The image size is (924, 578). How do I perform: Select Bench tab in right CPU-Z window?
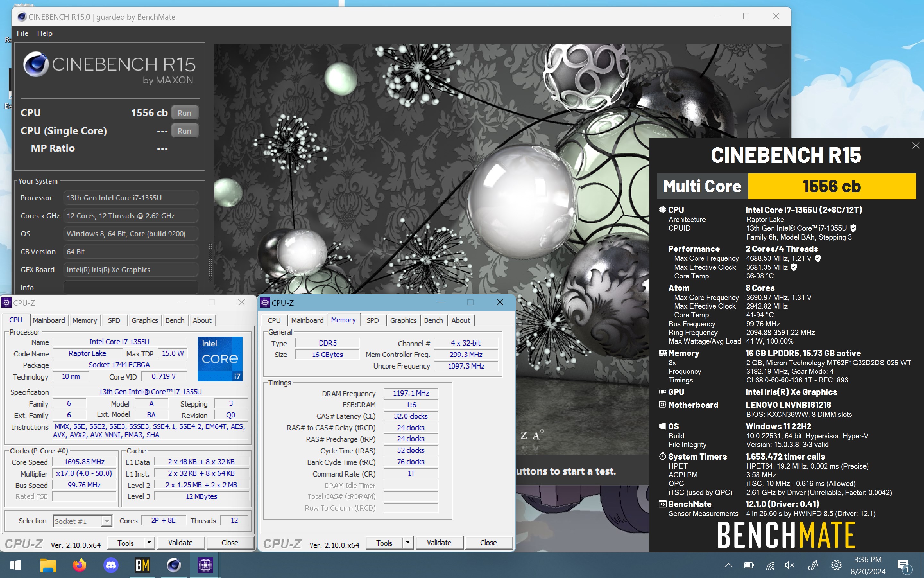[x=433, y=320]
